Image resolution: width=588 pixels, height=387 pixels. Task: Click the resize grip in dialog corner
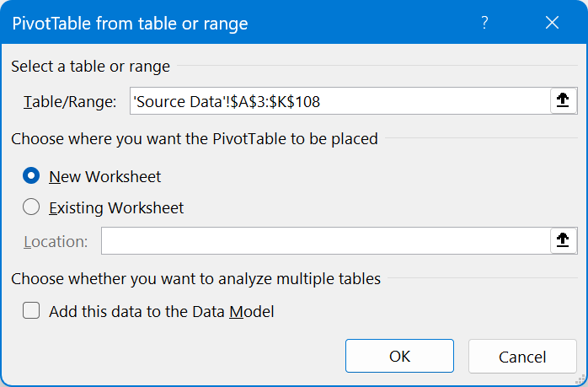tap(580, 379)
